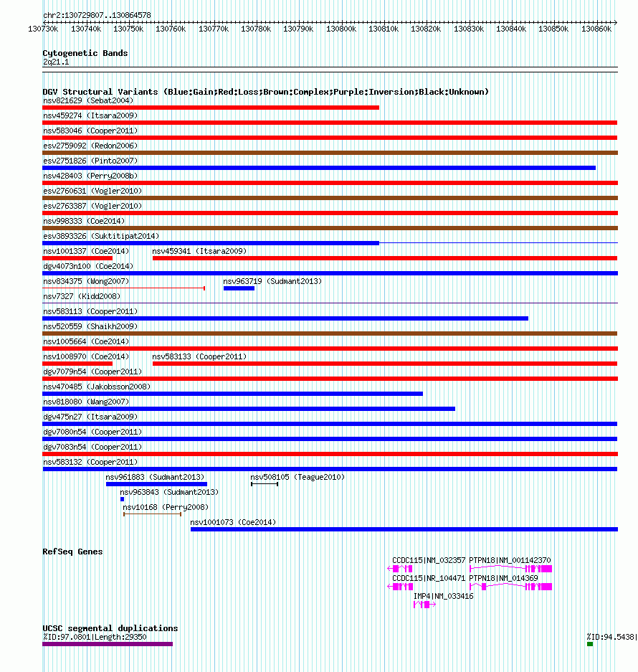Click the red bar under nsv821629
The image size is (638, 672).
coord(211,108)
